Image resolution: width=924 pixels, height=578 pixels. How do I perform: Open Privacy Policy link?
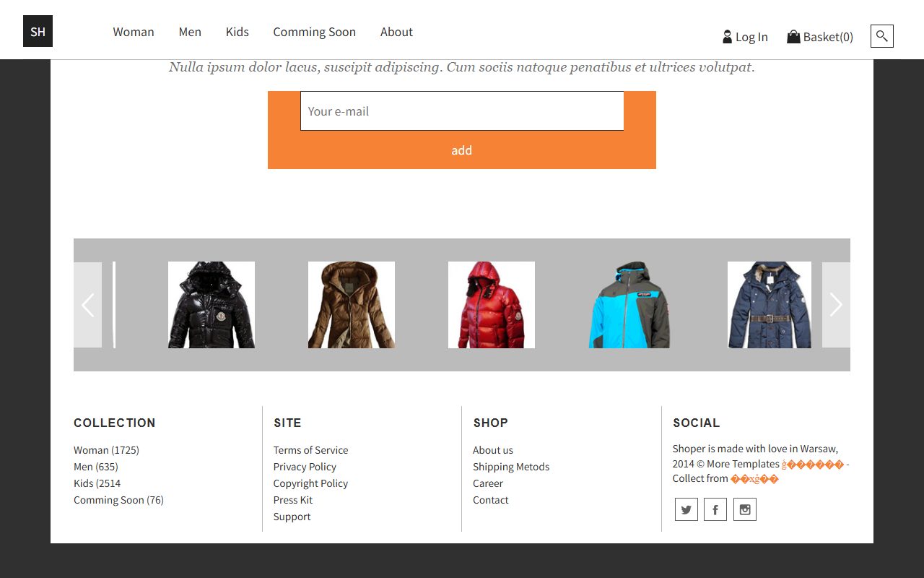[305, 467]
